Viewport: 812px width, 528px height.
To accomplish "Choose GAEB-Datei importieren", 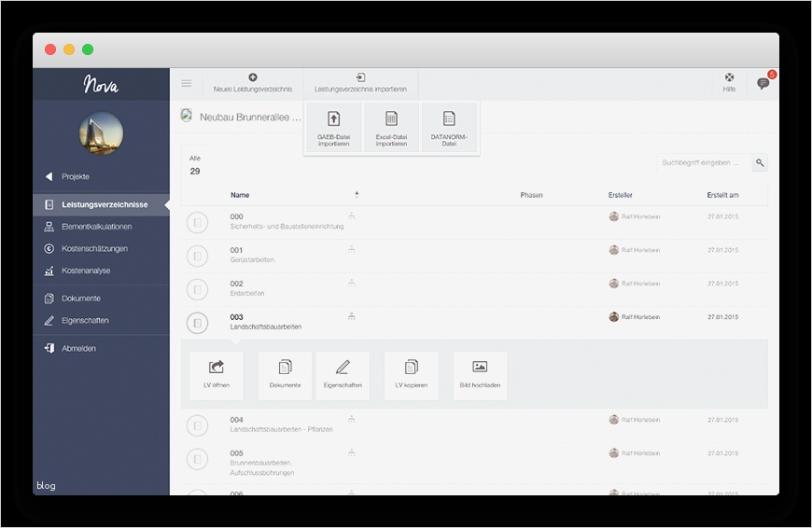I will pos(333,128).
